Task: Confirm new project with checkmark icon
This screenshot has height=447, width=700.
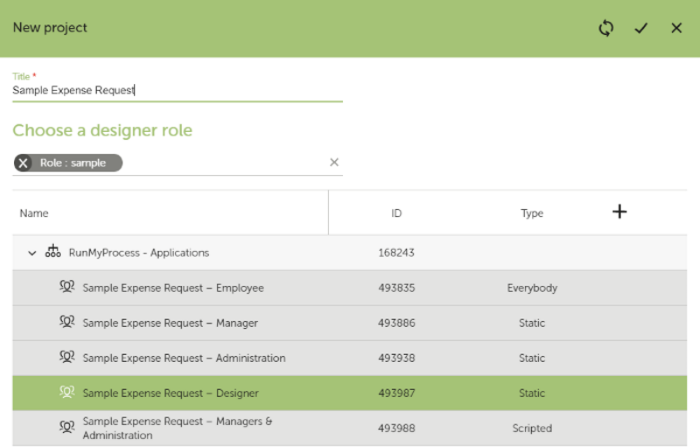Action: tap(641, 28)
